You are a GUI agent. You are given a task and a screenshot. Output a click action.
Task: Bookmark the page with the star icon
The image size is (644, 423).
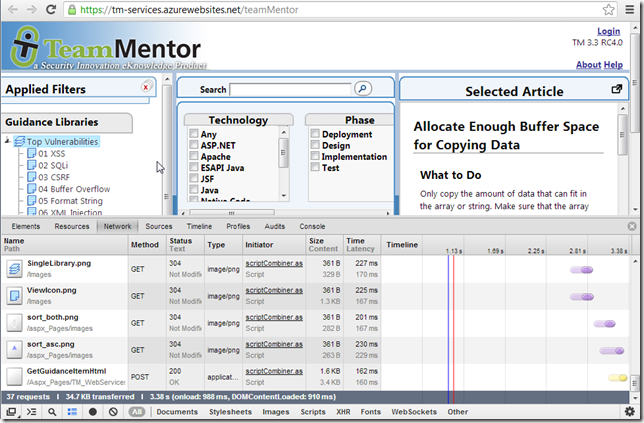(608, 9)
